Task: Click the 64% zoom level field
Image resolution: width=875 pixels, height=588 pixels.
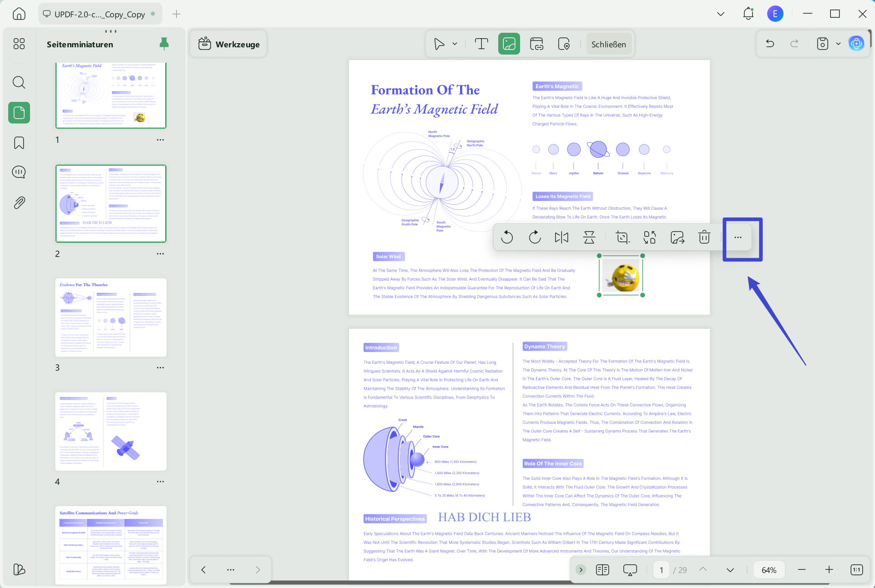Action: tap(769, 569)
